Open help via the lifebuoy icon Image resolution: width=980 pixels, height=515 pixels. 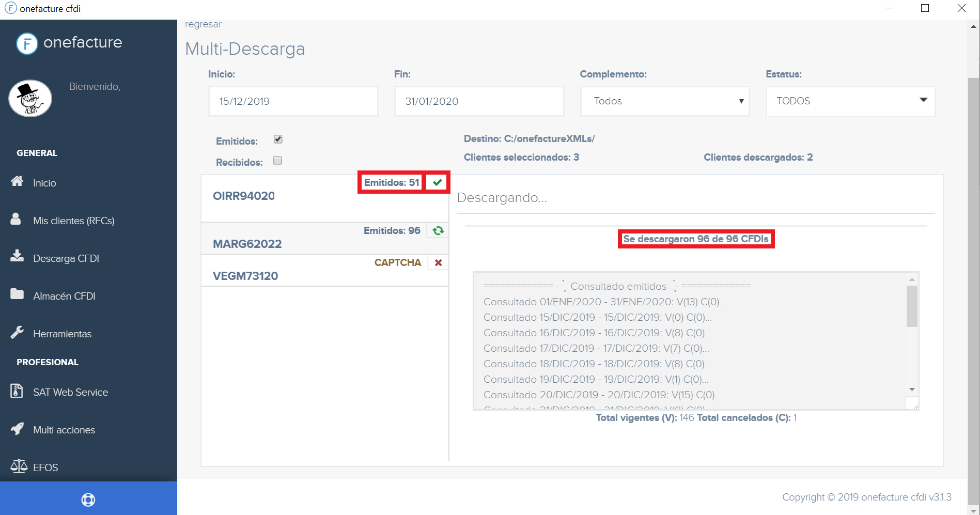click(x=88, y=499)
